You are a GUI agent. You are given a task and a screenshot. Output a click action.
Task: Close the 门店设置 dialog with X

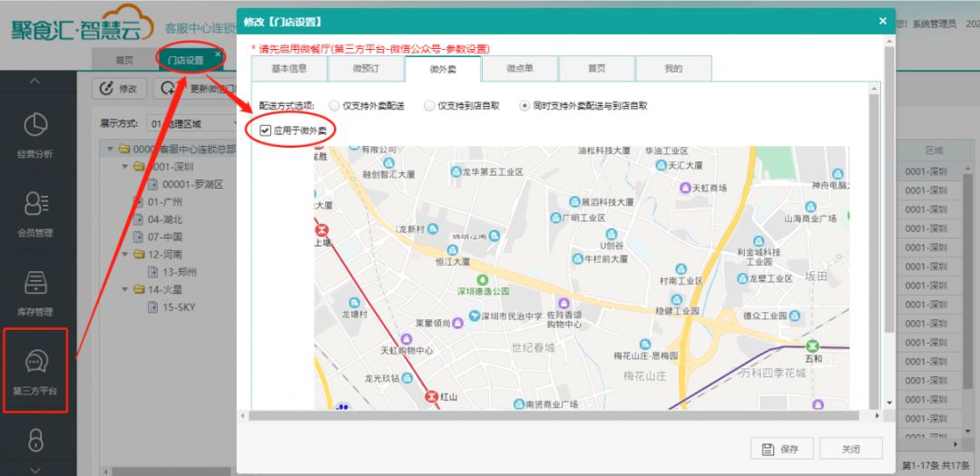point(882,21)
